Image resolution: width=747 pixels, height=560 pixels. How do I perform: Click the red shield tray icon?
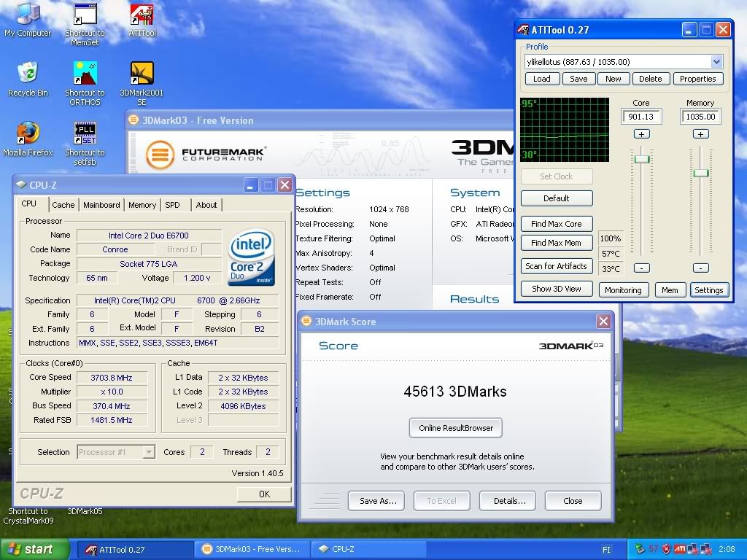[666, 549]
